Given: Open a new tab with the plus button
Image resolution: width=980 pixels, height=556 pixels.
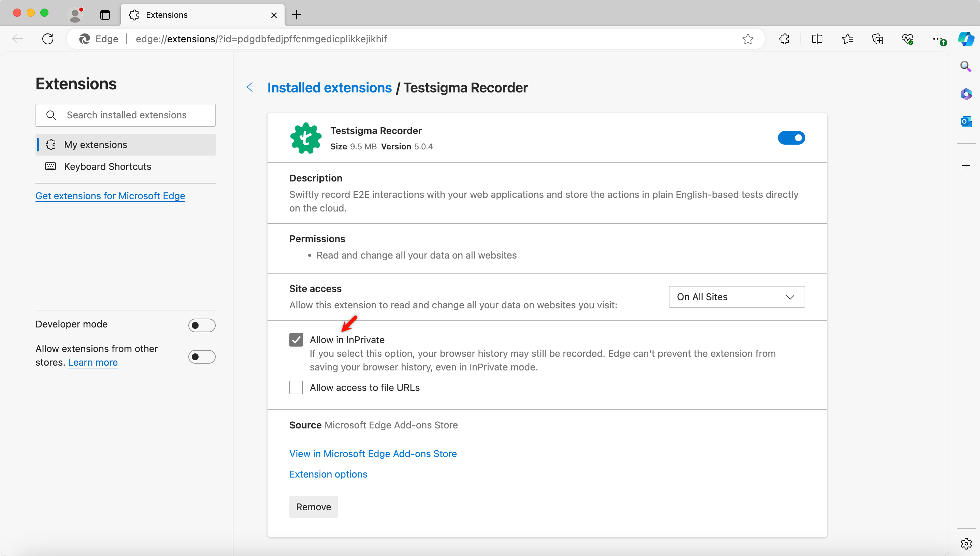Looking at the screenshot, I should pos(297,15).
